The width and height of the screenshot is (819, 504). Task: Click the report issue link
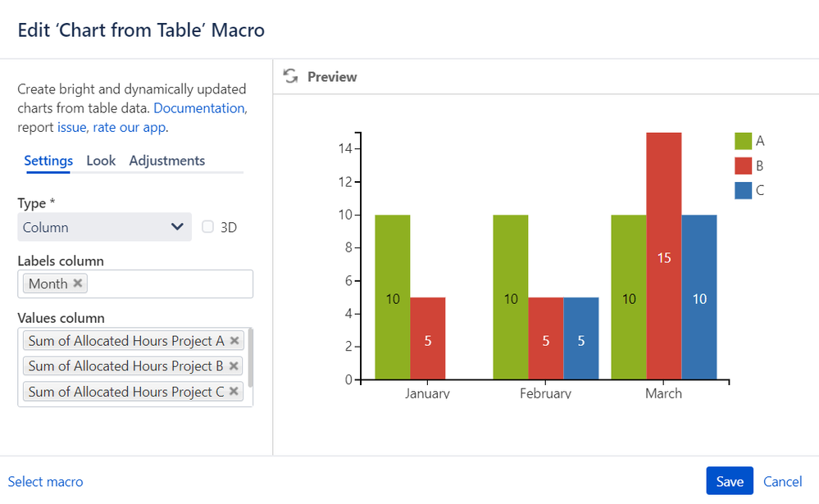(x=71, y=127)
